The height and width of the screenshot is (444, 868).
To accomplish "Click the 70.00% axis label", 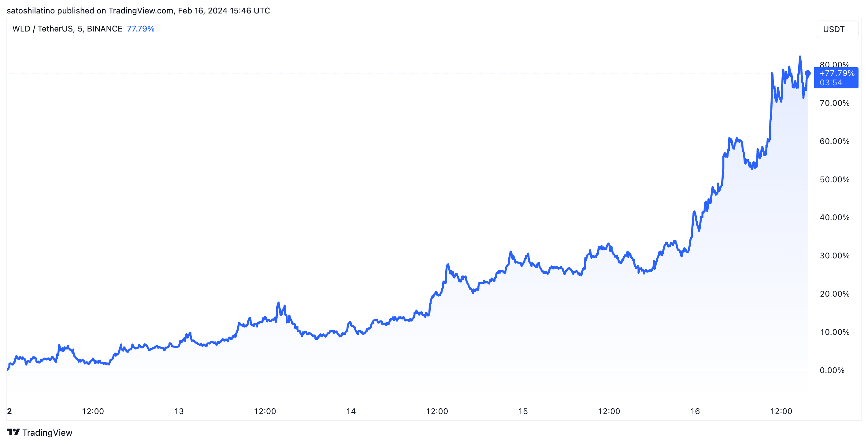I will coord(834,103).
